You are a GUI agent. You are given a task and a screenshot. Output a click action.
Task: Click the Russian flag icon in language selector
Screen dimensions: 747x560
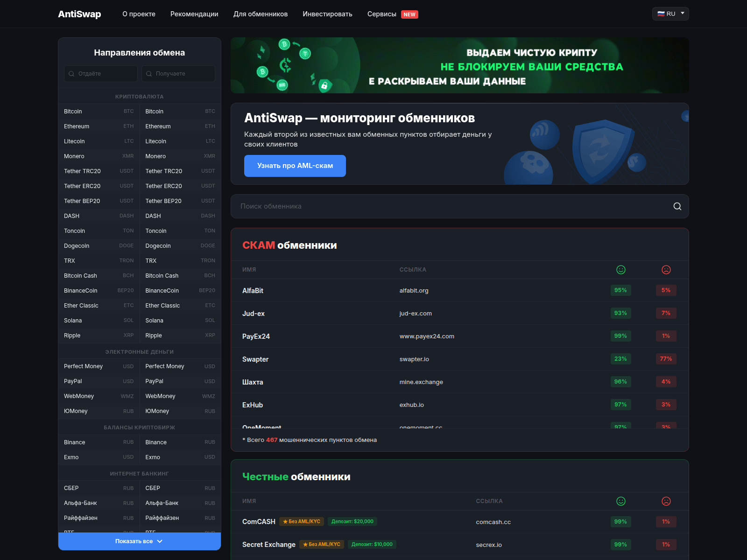(661, 14)
